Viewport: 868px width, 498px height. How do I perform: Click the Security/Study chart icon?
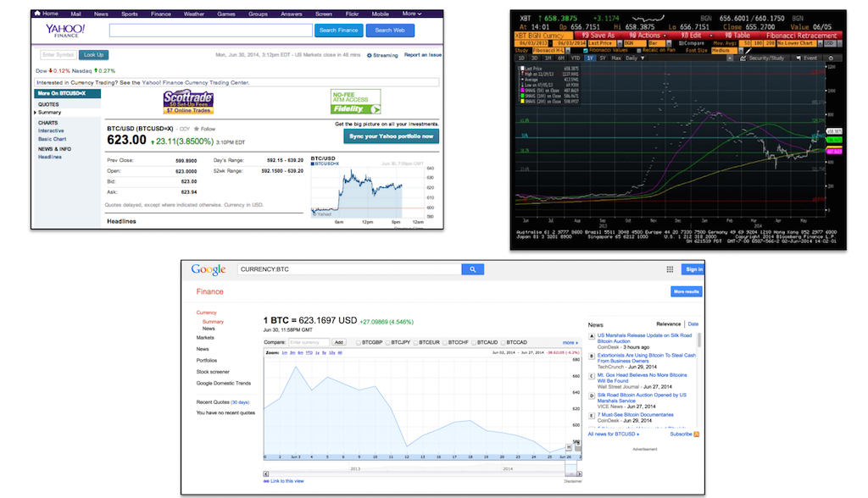pyautogui.click(x=743, y=58)
